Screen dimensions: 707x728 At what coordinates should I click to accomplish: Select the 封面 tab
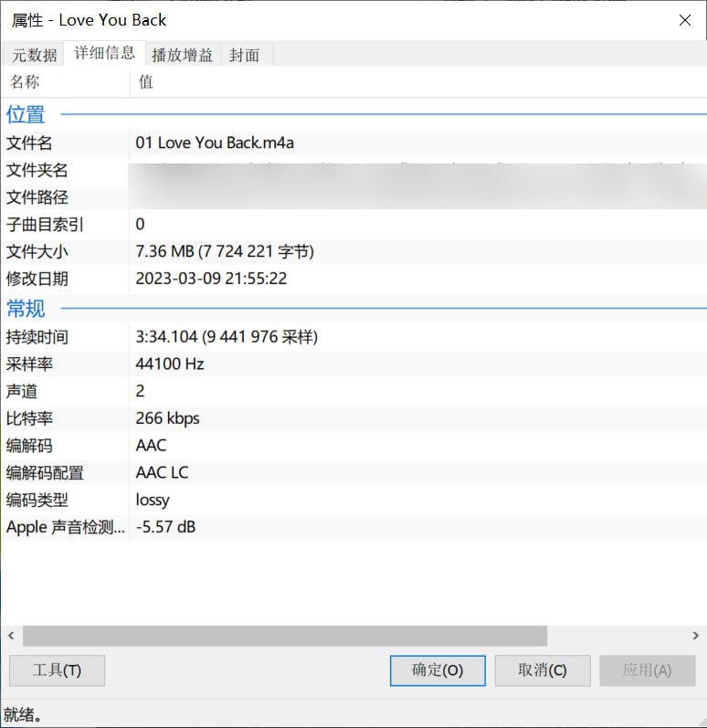[x=244, y=55]
